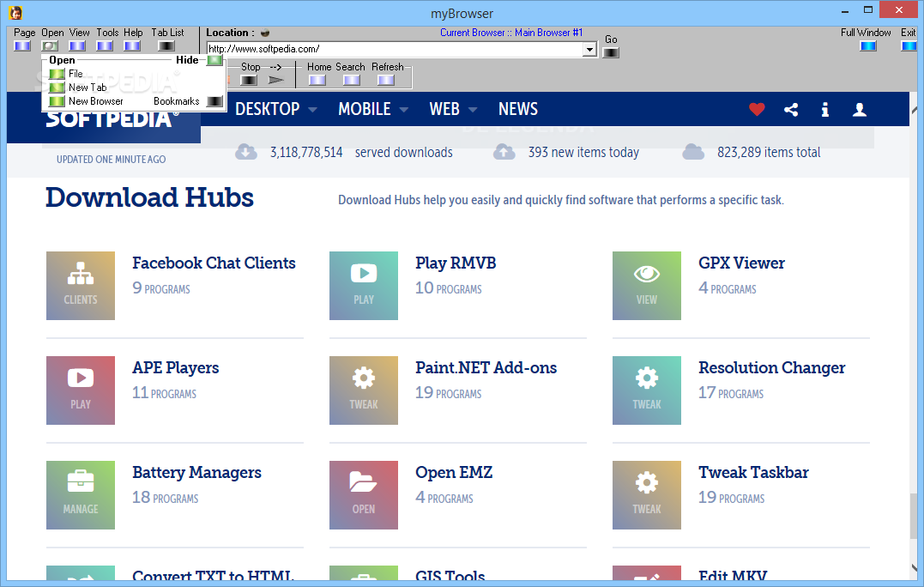Hide the Open panel with green button

215,59
